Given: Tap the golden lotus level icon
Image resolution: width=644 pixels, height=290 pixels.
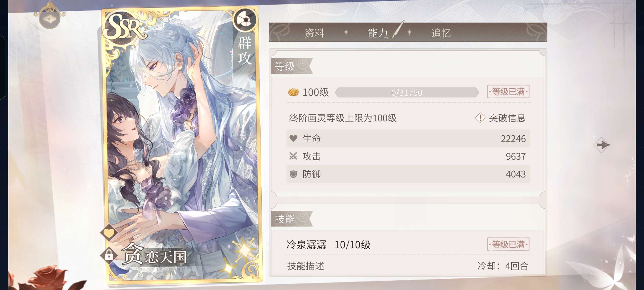Looking at the screenshot, I should [293, 92].
